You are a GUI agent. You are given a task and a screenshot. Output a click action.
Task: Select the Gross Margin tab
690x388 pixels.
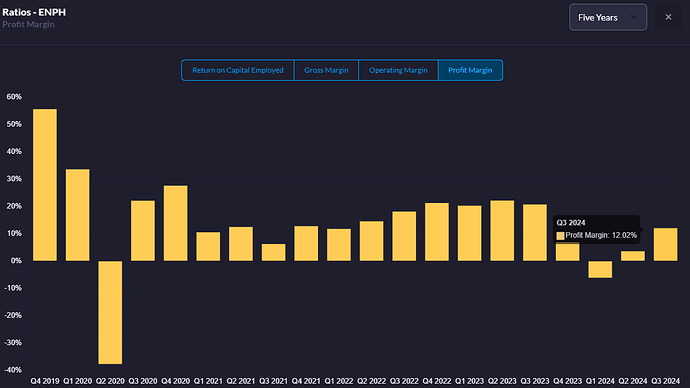tap(326, 70)
